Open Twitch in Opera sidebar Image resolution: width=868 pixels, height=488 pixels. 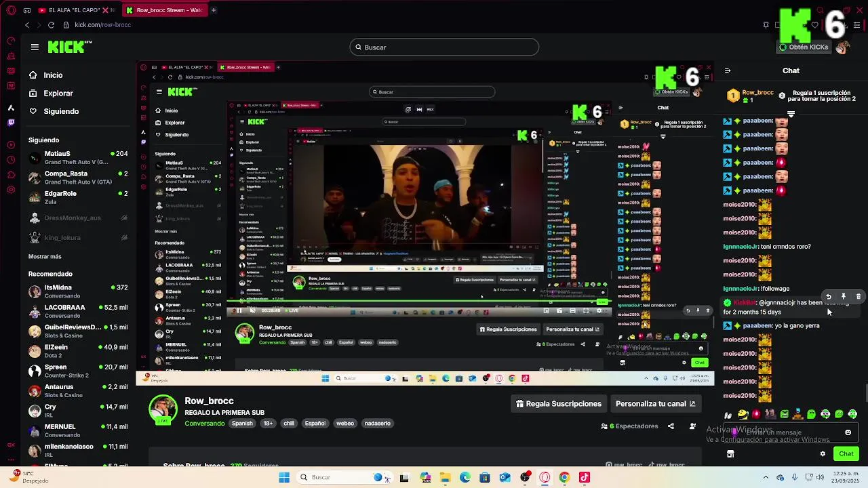click(x=11, y=123)
